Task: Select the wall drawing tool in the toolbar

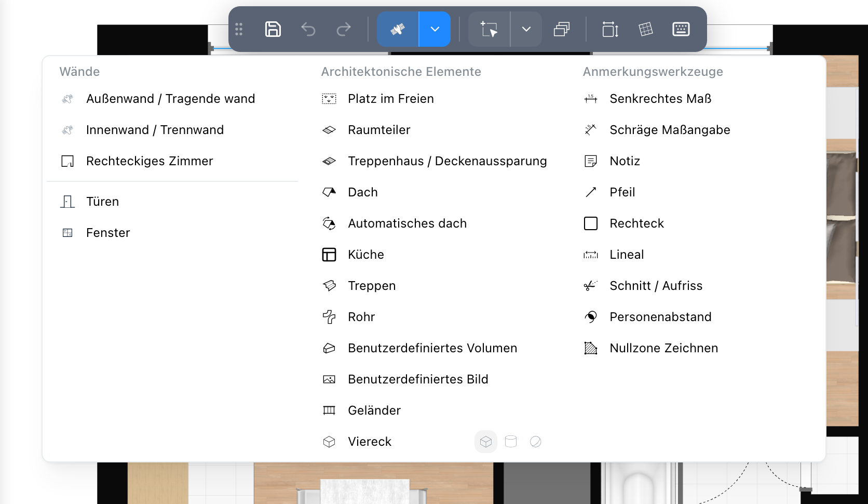Action: point(398,29)
